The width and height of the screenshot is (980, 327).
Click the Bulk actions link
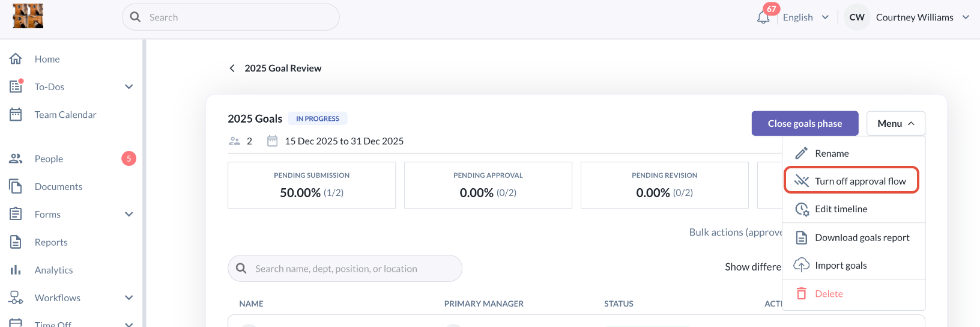(x=736, y=232)
